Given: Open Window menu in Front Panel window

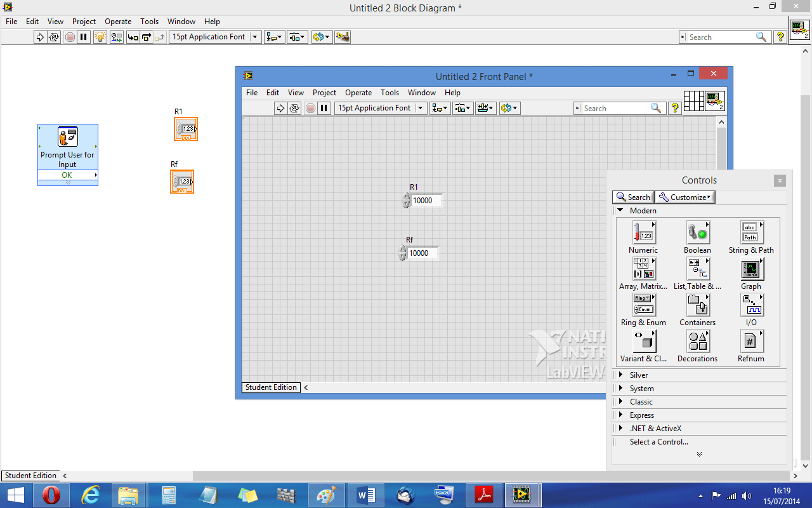Looking at the screenshot, I should pyautogui.click(x=422, y=93).
